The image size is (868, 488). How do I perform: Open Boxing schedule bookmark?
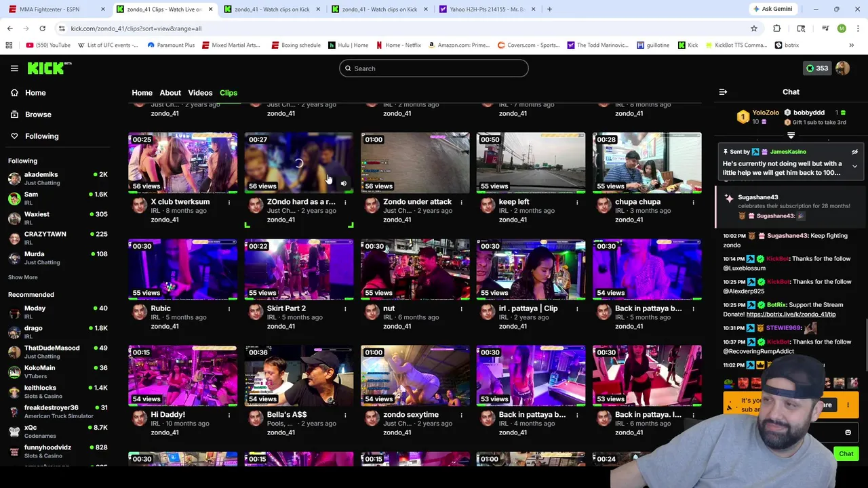tap(296, 45)
